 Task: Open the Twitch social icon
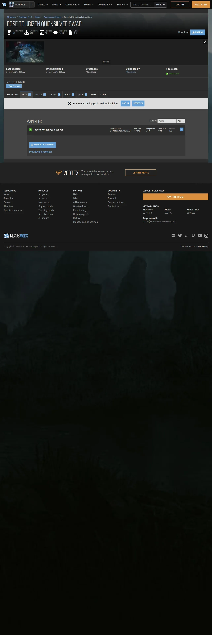pos(193,235)
